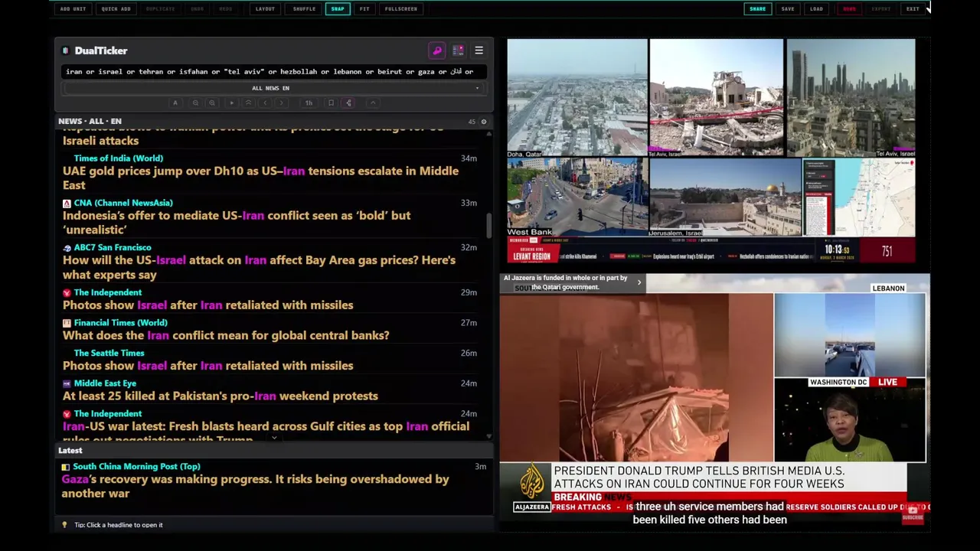This screenshot has width=980, height=551.
Task: Click the pink key icon in DualTicker header
Action: (x=437, y=51)
